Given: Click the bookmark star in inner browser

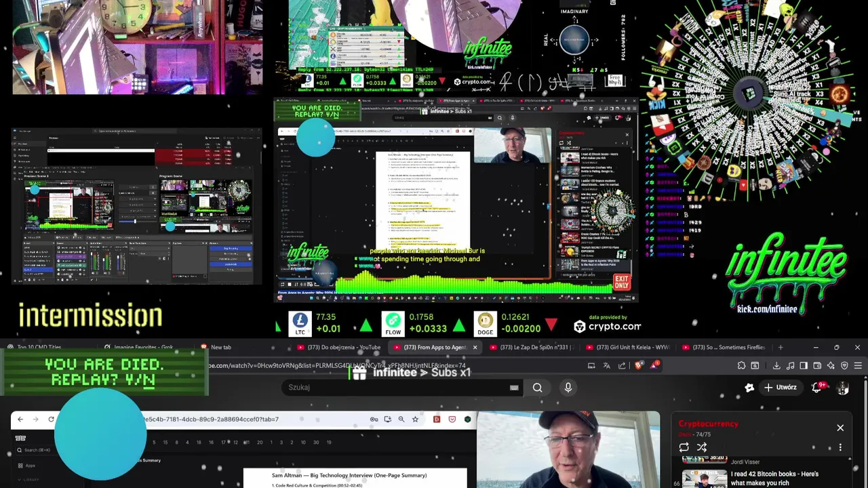Looking at the screenshot, I should coord(415,420).
